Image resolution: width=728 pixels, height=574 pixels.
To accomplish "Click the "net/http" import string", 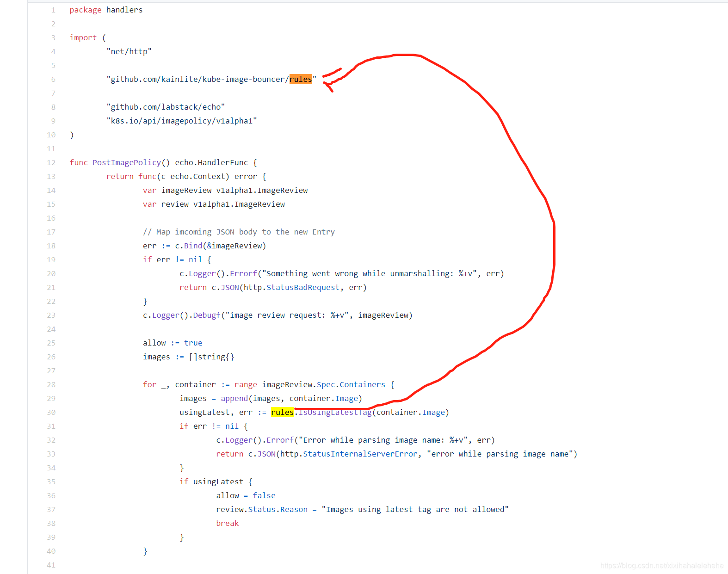I will click(129, 51).
